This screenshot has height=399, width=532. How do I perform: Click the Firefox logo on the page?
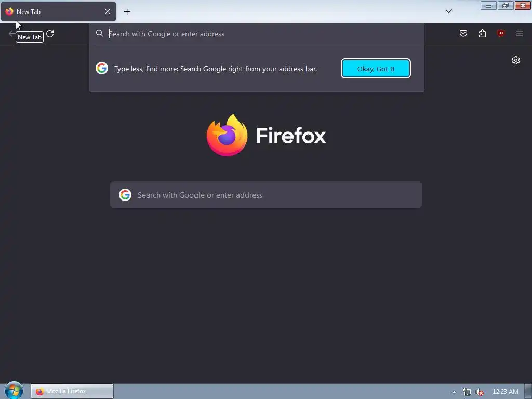pos(266,136)
